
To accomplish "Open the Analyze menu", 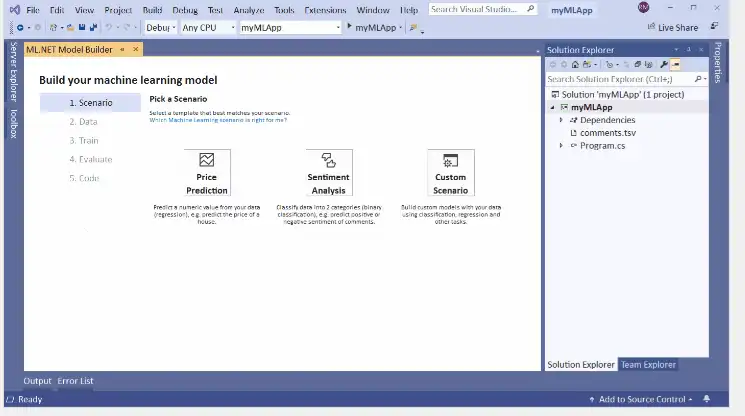I will pyautogui.click(x=248, y=10).
